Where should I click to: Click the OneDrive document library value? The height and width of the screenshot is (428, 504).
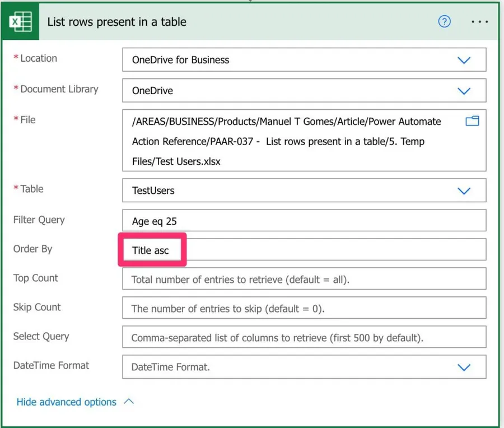[x=152, y=91]
